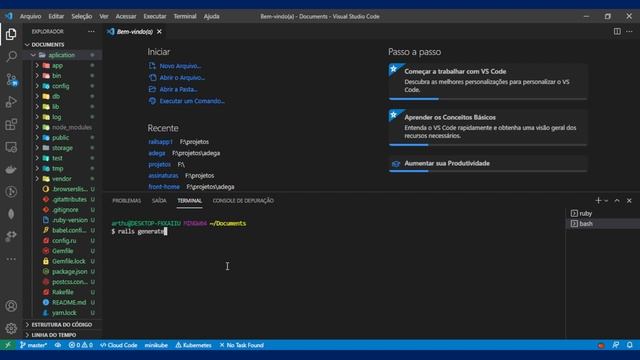This screenshot has height=360, width=640.
Task: Expand ESTRUTURA DO CÓDIGO section
Action: tap(62, 324)
